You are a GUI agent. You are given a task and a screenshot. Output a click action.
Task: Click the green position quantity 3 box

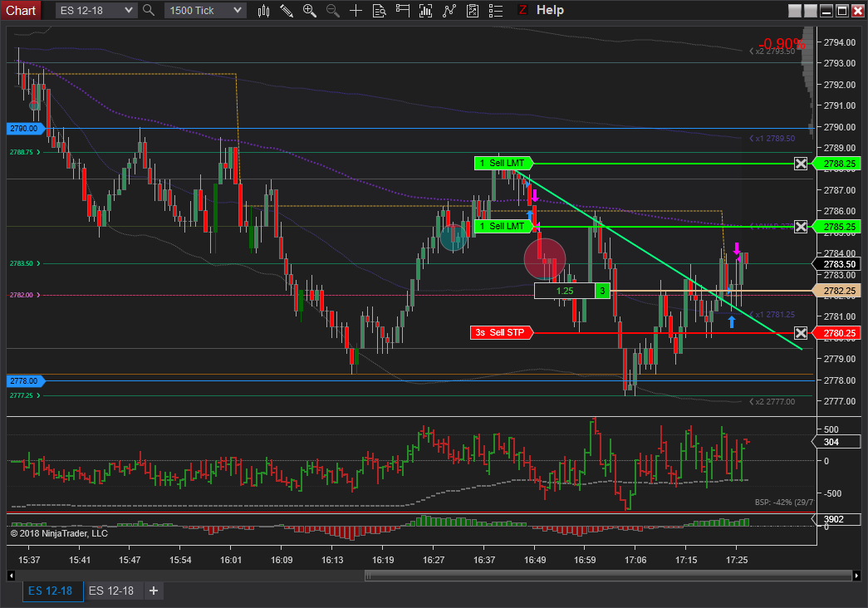pos(602,291)
